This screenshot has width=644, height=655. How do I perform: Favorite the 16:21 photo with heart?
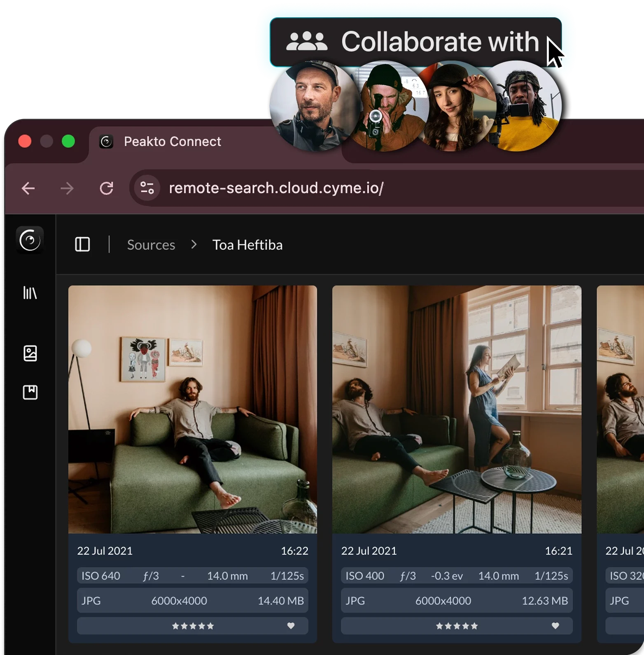click(555, 626)
